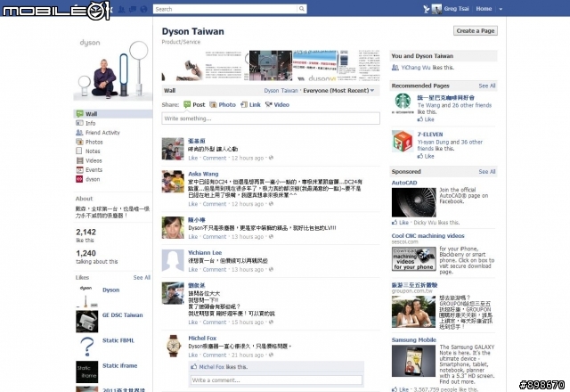See All recommended pages
This screenshot has width=570, height=392.
[487, 86]
